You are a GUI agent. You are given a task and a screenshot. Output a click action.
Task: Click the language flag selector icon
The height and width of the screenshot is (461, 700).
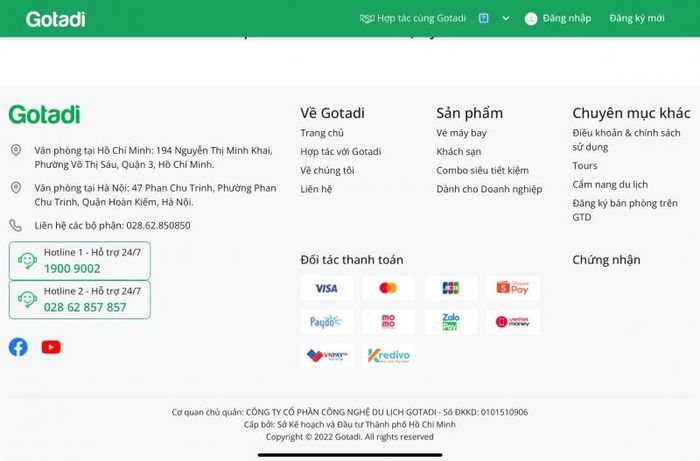[x=484, y=19]
